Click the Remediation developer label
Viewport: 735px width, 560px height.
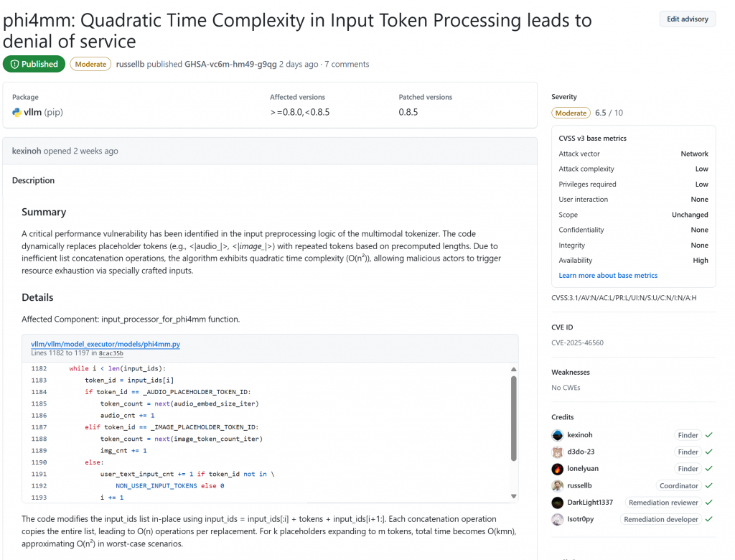(x=661, y=519)
